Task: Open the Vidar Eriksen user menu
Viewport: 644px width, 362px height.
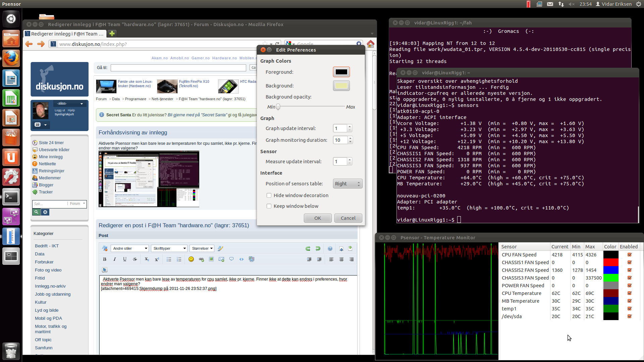Action: tap(613, 4)
